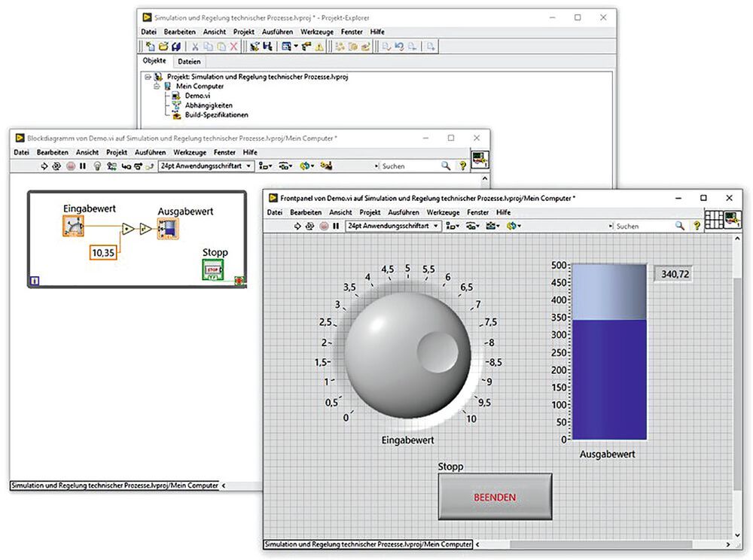Image resolution: width=753 pixels, height=560 pixels.
Task: Collapse the Mein Computer tree node
Action: coord(157,86)
